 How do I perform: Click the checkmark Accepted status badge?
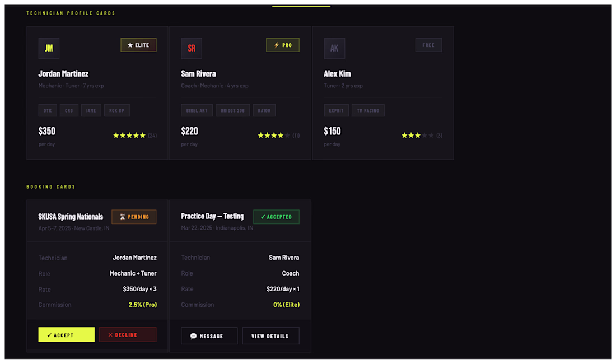pos(276,217)
